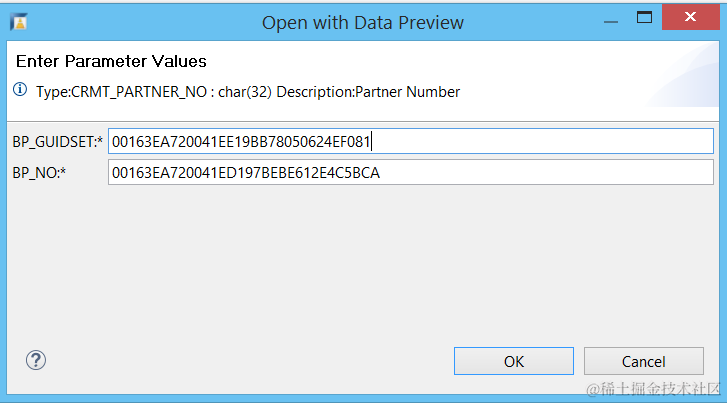Click the 'BP_GUIDSET:*' label
The height and width of the screenshot is (403, 727).
click(57, 142)
